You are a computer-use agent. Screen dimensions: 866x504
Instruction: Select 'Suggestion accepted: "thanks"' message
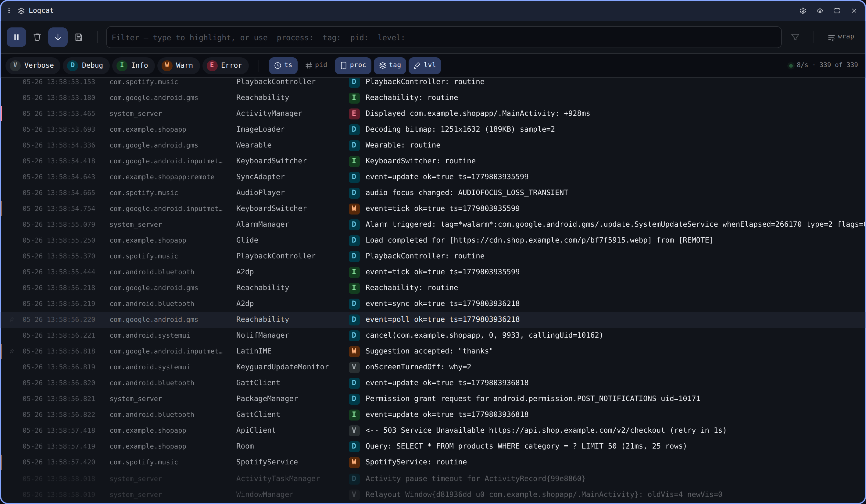[429, 351]
